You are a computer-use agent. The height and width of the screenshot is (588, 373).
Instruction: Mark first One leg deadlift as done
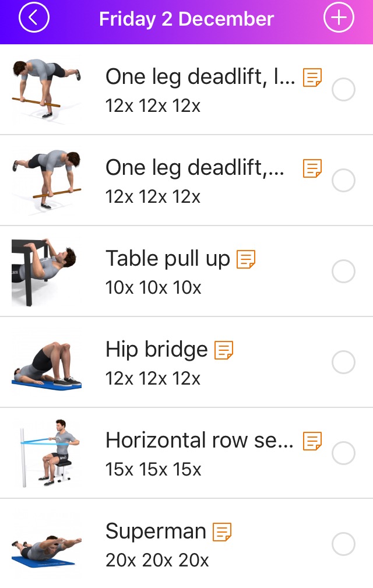pyautogui.click(x=343, y=90)
